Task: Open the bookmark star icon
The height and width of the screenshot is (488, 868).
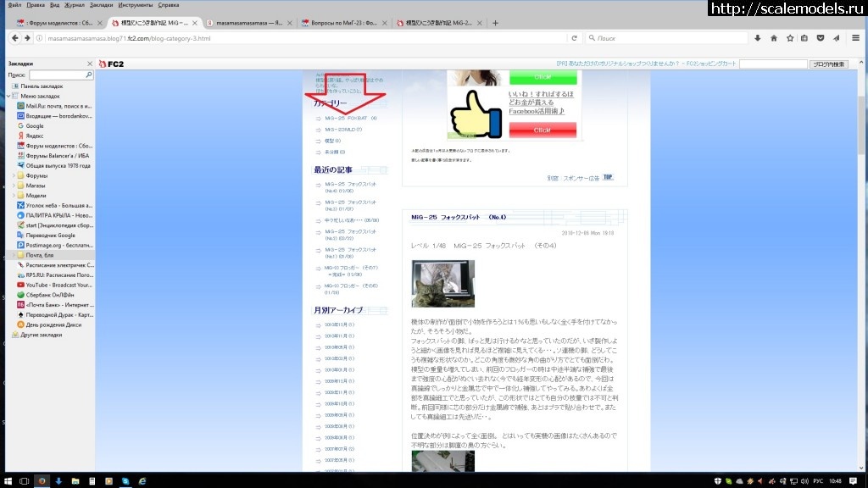Action: click(x=789, y=38)
